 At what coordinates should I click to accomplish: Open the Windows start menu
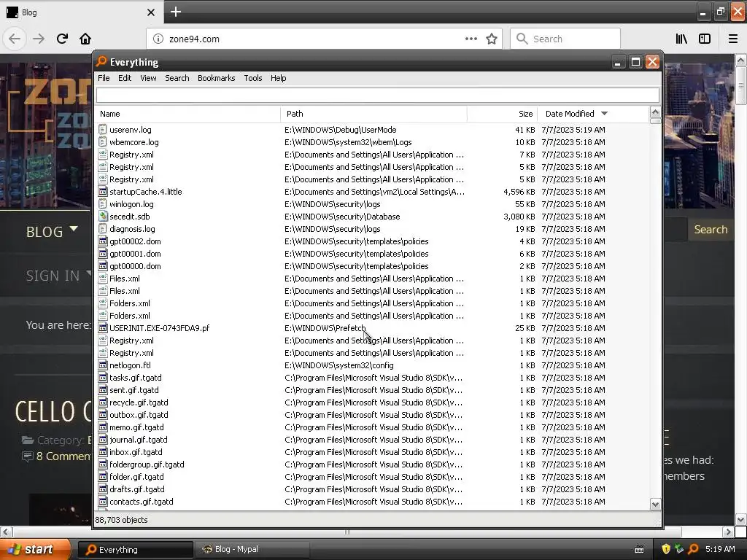click(35, 549)
